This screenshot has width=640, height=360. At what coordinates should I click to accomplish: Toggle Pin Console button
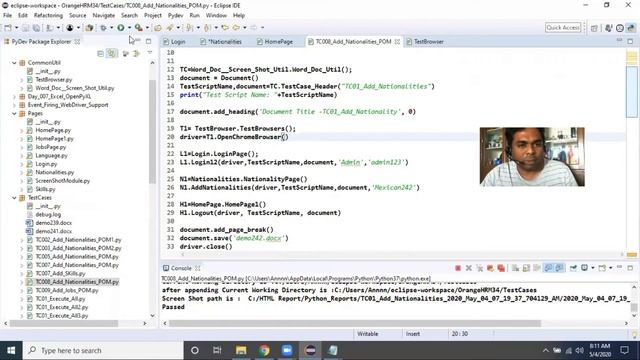573,268
